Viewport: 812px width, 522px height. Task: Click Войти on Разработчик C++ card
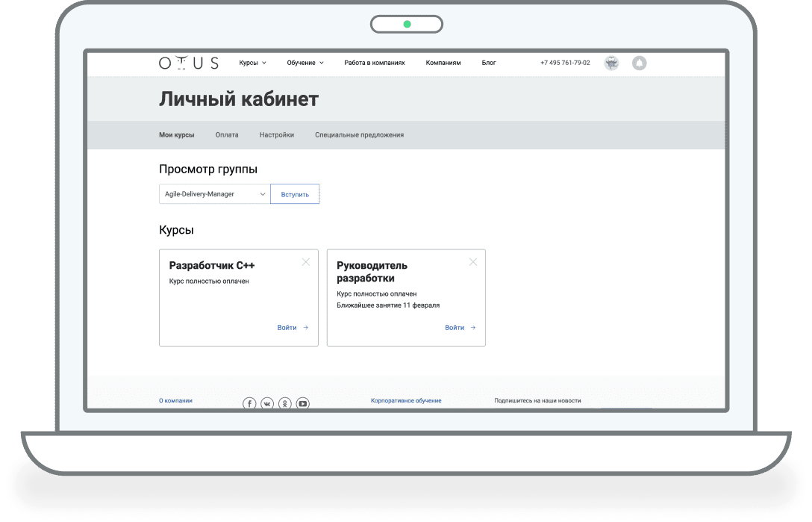tap(292, 328)
